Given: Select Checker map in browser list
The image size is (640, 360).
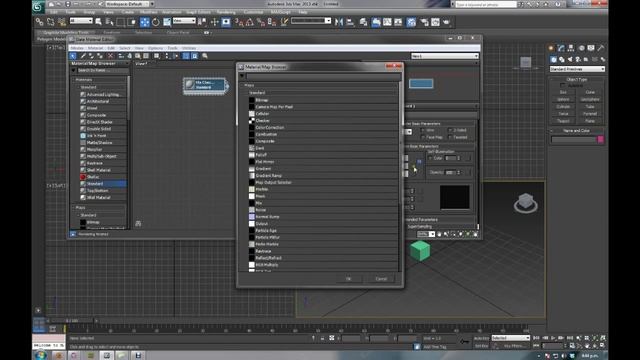Looking at the screenshot, I should point(322,121).
